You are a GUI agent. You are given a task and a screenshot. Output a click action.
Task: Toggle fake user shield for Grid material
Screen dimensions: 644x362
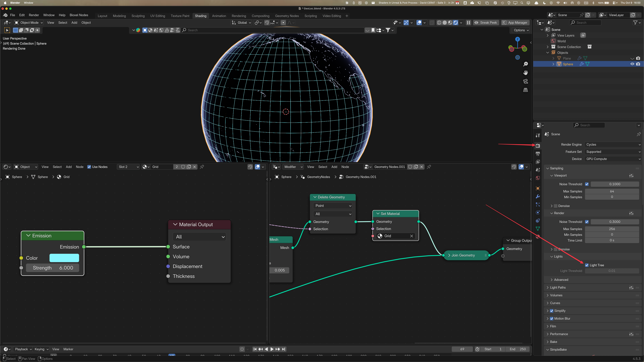(183, 167)
